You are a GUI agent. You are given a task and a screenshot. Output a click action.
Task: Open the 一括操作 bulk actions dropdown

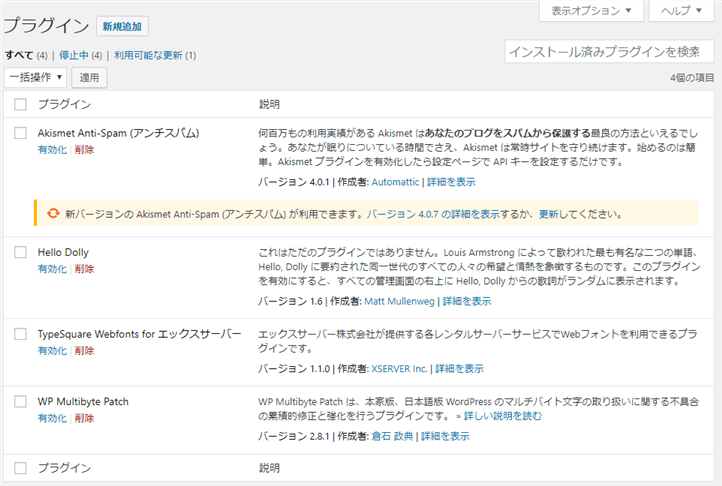tap(35, 77)
